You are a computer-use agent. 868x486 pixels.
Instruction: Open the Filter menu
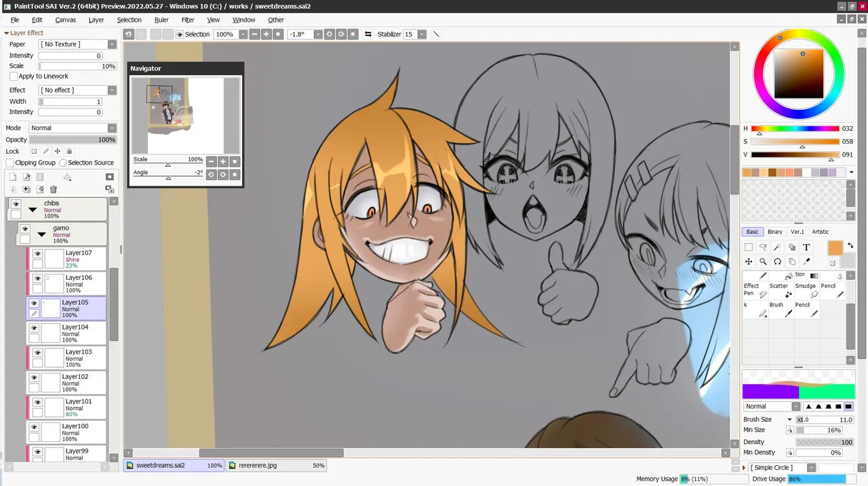(x=188, y=20)
